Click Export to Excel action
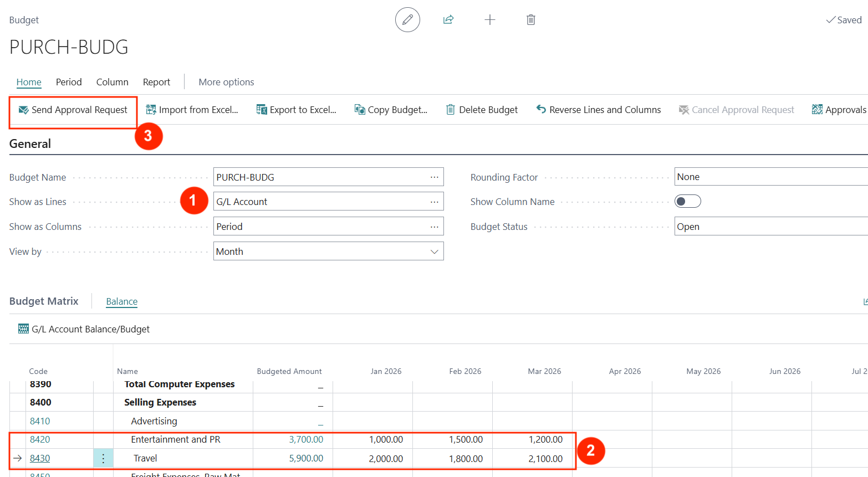Screen dimensions: 868x477 click(297, 110)
